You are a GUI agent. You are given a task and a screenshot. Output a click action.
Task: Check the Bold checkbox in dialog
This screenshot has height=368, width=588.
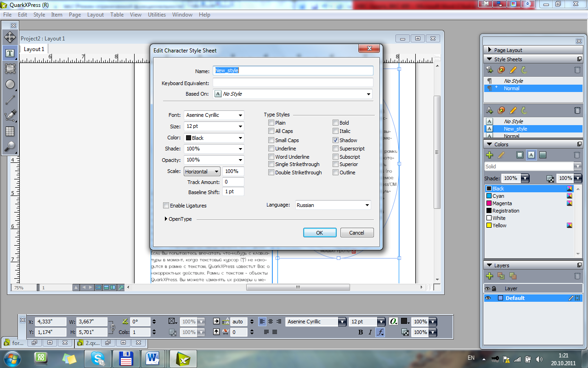[x=336, y=123]
